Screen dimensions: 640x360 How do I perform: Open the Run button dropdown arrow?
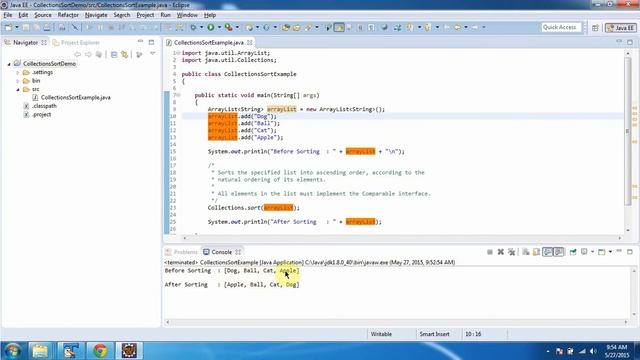click(x=219, y=27)
